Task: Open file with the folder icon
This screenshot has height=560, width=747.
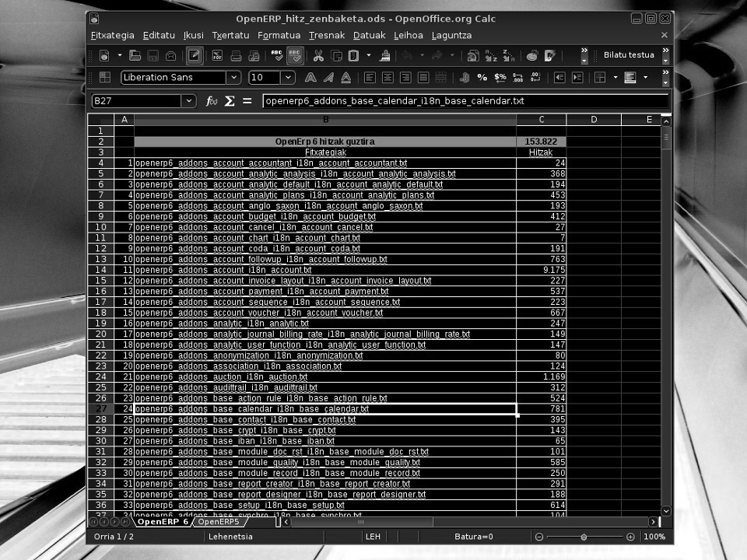Action: pyautogui.click(x=135, y=56)
